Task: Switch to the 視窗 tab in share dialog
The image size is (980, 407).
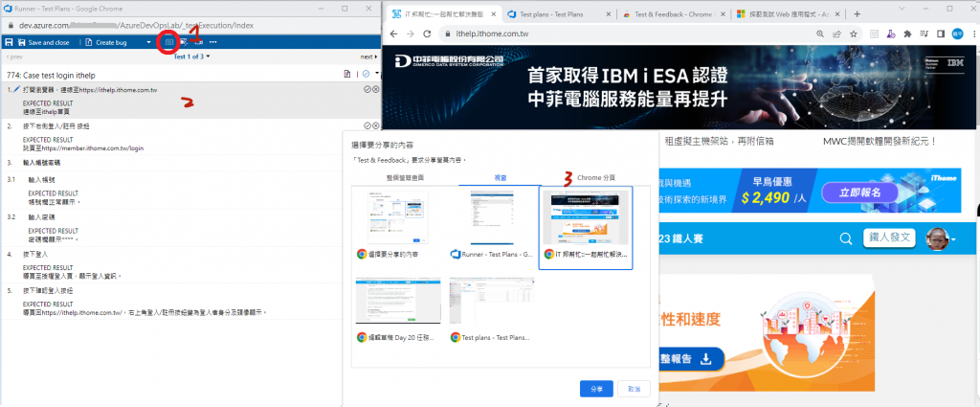Action: coord(500,177)
